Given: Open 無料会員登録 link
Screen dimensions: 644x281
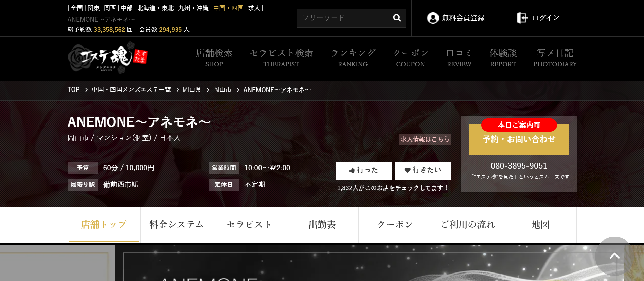Looking at the screenshot, I should (x=456, y=18).
